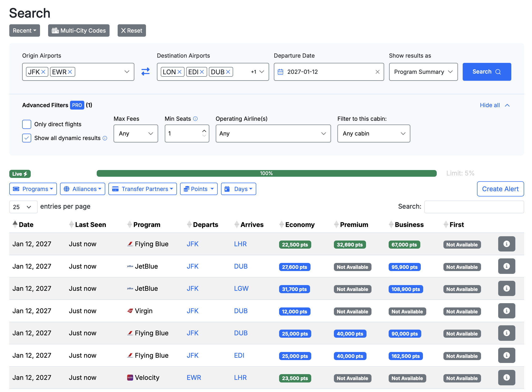Open the Any cabin filter dropdown
This screenshot has height=392, width=532.
(x=374, y=133)
